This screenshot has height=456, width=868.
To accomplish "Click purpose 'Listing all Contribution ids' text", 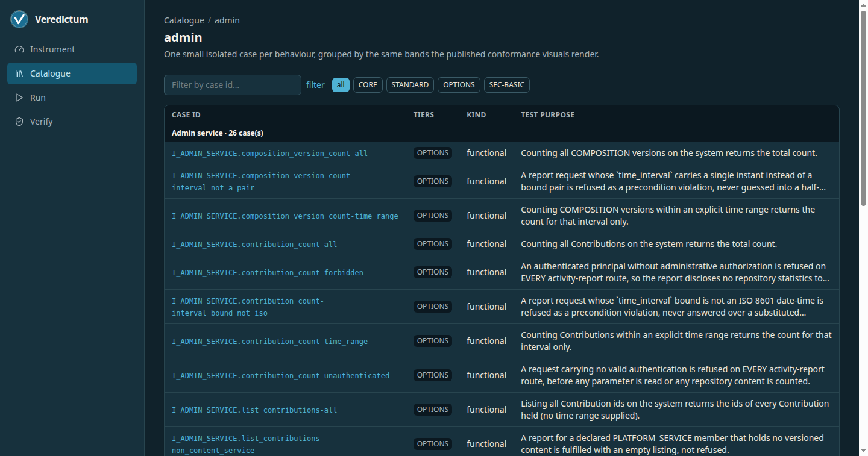I will pos(675,410).
